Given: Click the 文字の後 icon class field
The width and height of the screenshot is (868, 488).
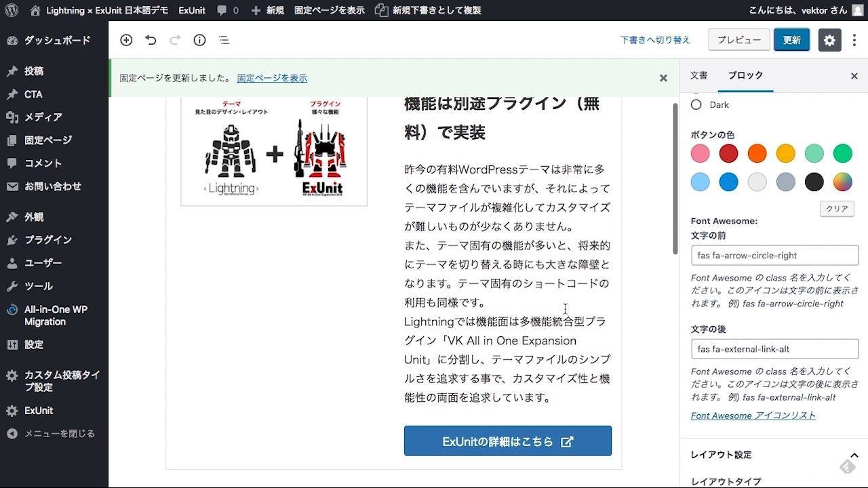Looking at the screenshot, I should coord(774,349).
